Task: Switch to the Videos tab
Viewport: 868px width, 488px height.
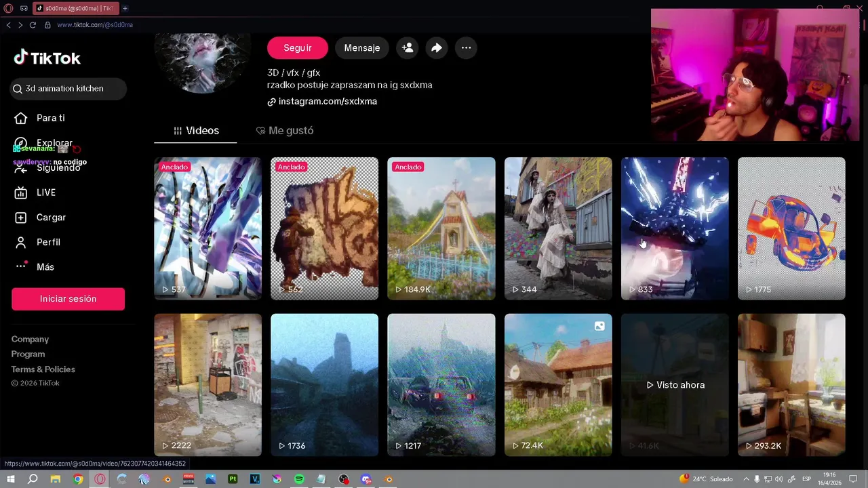Action: pos(196,131)
